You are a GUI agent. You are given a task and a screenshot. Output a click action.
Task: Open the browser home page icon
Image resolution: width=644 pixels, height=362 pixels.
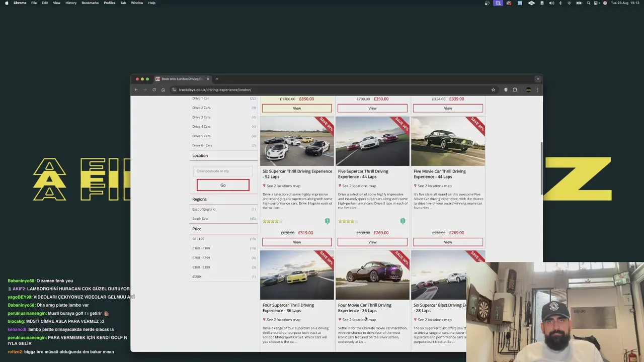click(163, 90)
